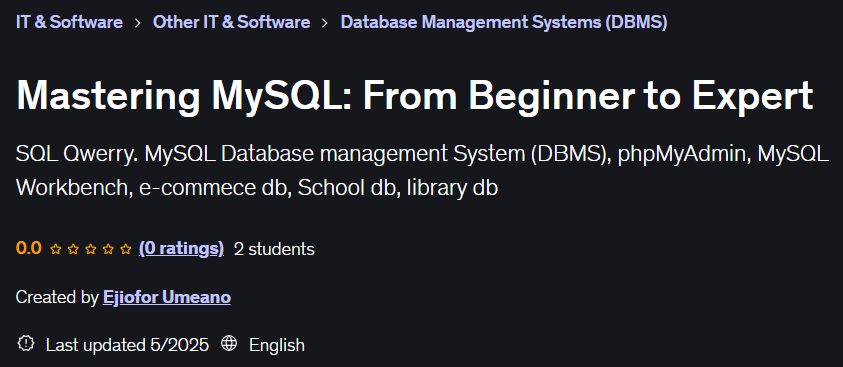Image resolution: width=843 pixels, height=367 pixels.
Task: Click chevron after Other IT & Software
Action: point(325,23)
